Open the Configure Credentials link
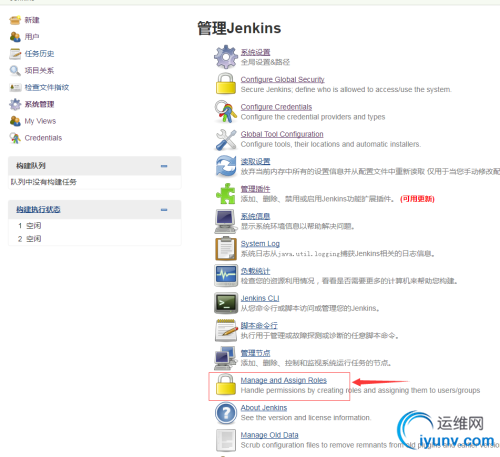 pyautogui.click(x=276, y=107)
